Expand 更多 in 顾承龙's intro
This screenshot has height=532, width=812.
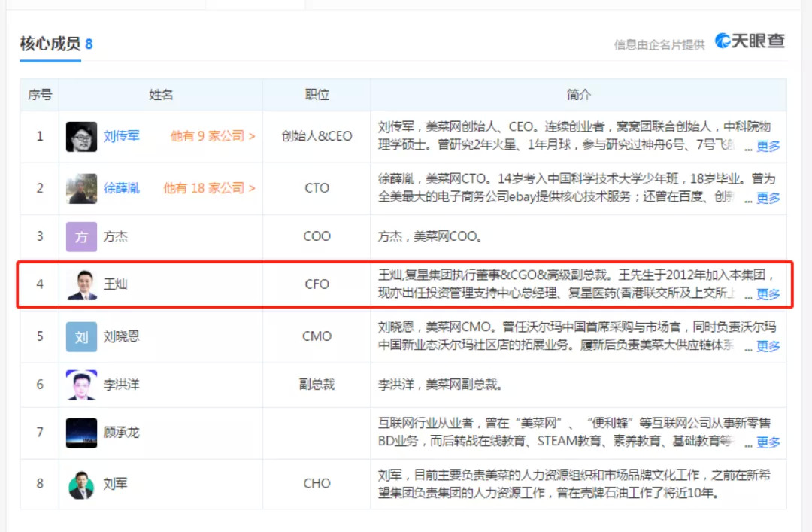coord(768,442)
